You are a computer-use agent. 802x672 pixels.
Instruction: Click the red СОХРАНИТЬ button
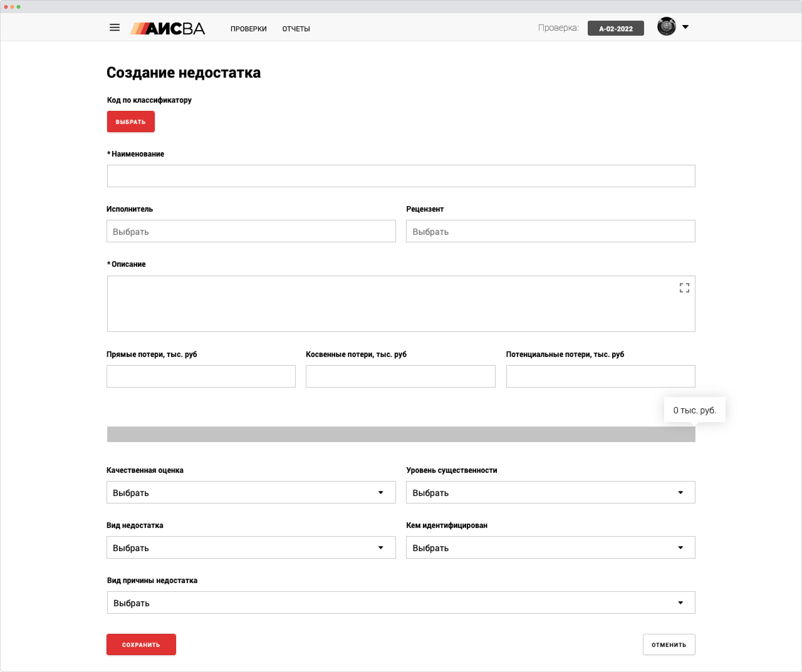(x=141, y=644)
